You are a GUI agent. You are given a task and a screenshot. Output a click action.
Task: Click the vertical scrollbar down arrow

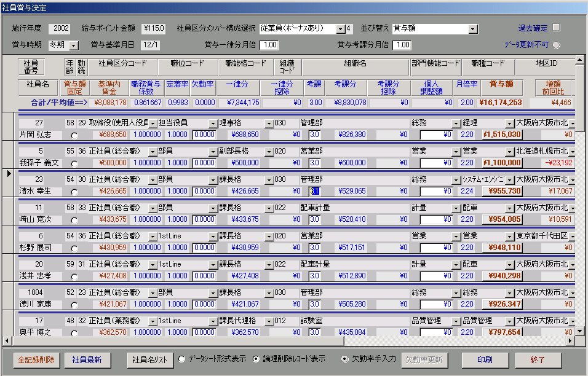pyautogui.click(x=580, y=331)
